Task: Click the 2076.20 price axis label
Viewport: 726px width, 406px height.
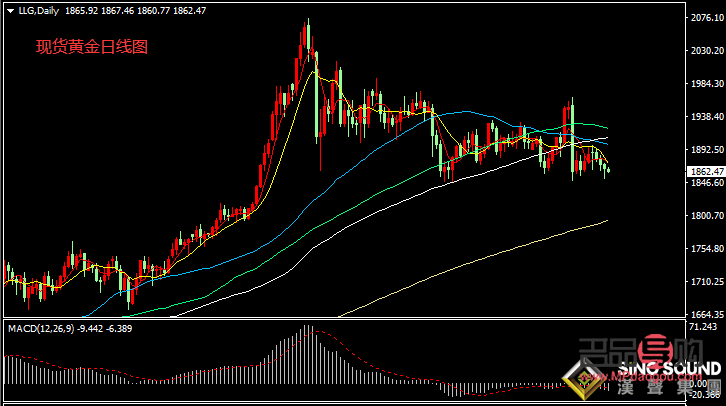Action: pos(707,18)
